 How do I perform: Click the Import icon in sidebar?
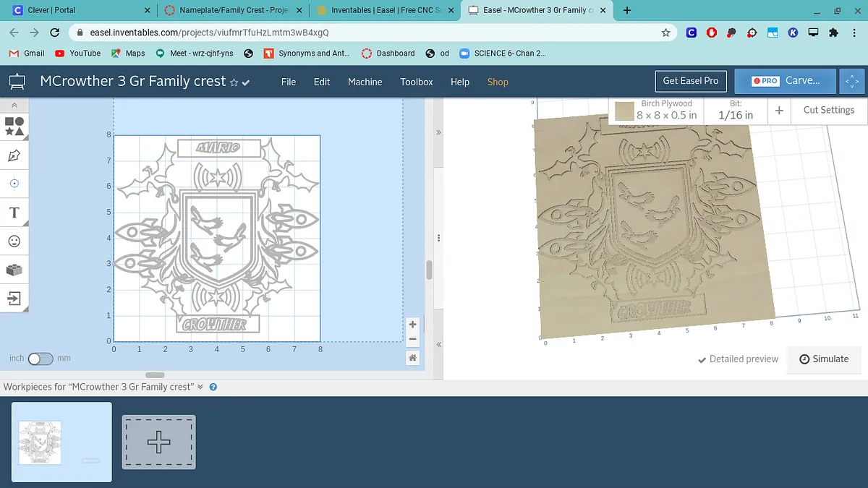coord(14,298)
